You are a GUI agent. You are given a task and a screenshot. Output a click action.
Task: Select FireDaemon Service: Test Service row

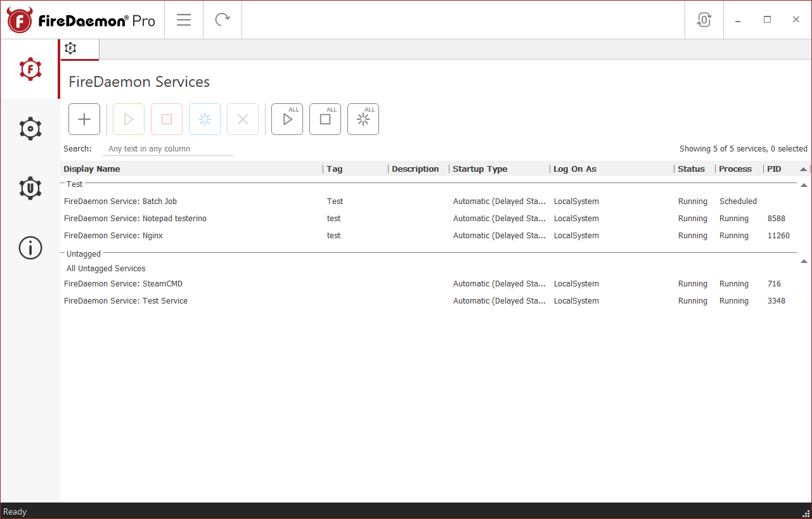coord(429,301)
